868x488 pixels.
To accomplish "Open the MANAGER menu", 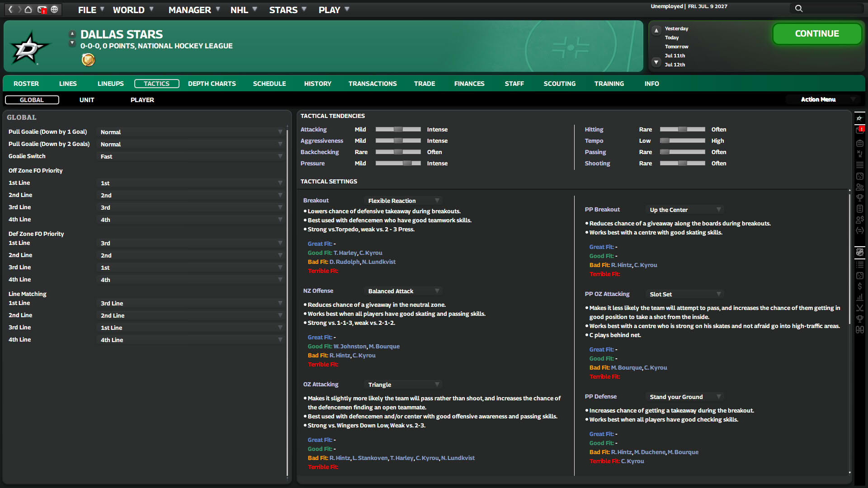I will click(194, 10).
